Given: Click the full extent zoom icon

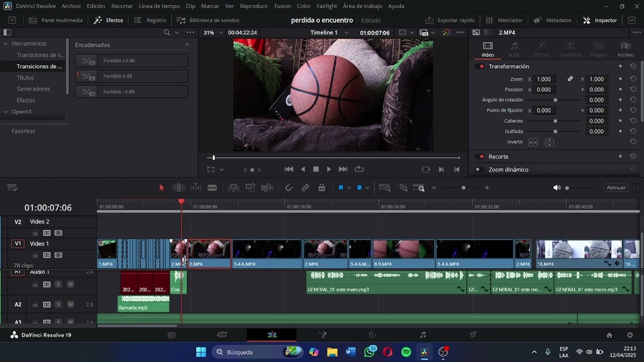Looking at the screenshot, I should (x=385, y=188).
